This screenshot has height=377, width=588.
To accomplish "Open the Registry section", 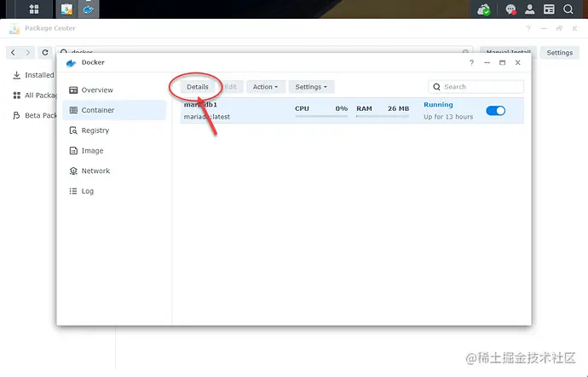I will pos(114,130).
